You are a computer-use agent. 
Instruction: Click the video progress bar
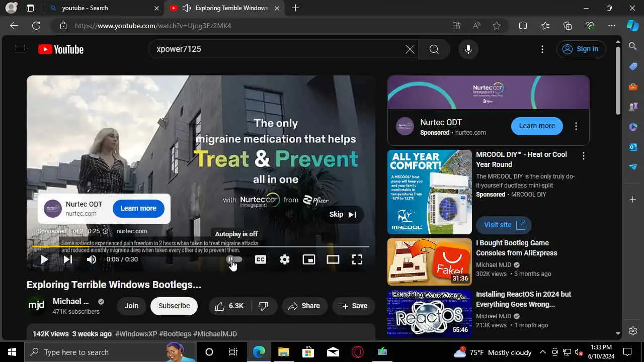[201, 246]
